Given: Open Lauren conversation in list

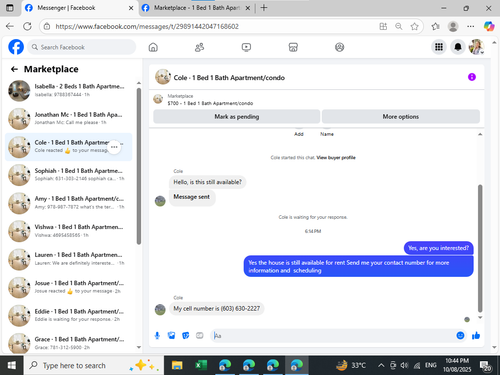Looking at the screenshot, I should coord(68,259).
